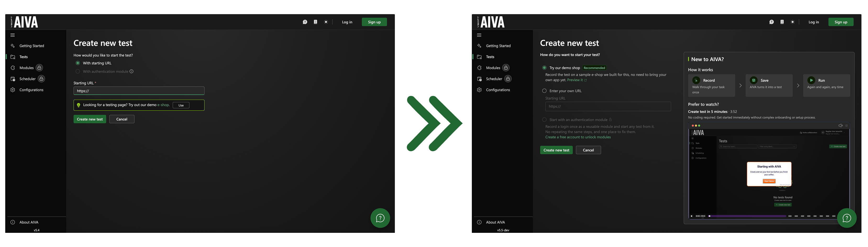Click the purple video progress bar
Screen dimensions: 868x247
point(747,216)
